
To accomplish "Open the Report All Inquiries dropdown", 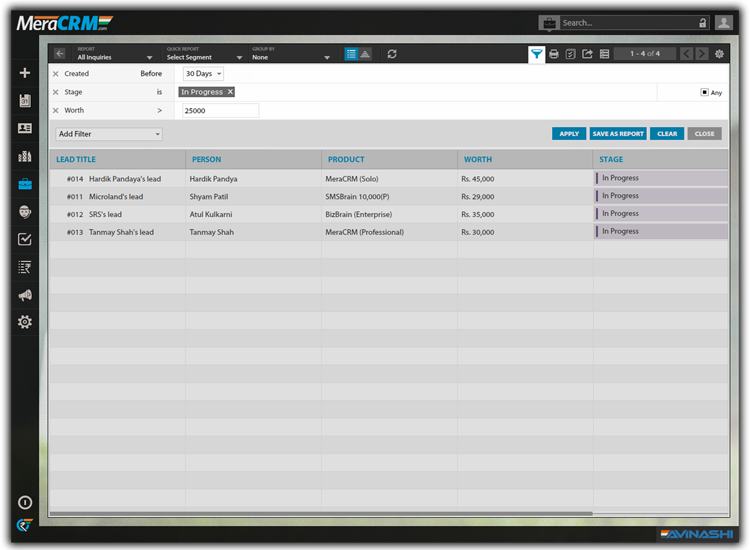I will point(114,54).
